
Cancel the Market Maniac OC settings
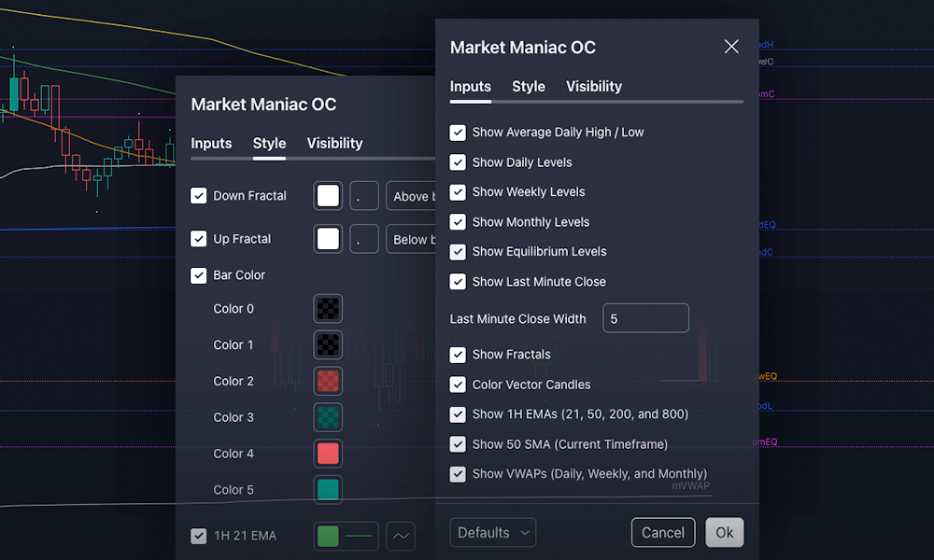coord(663,532)
